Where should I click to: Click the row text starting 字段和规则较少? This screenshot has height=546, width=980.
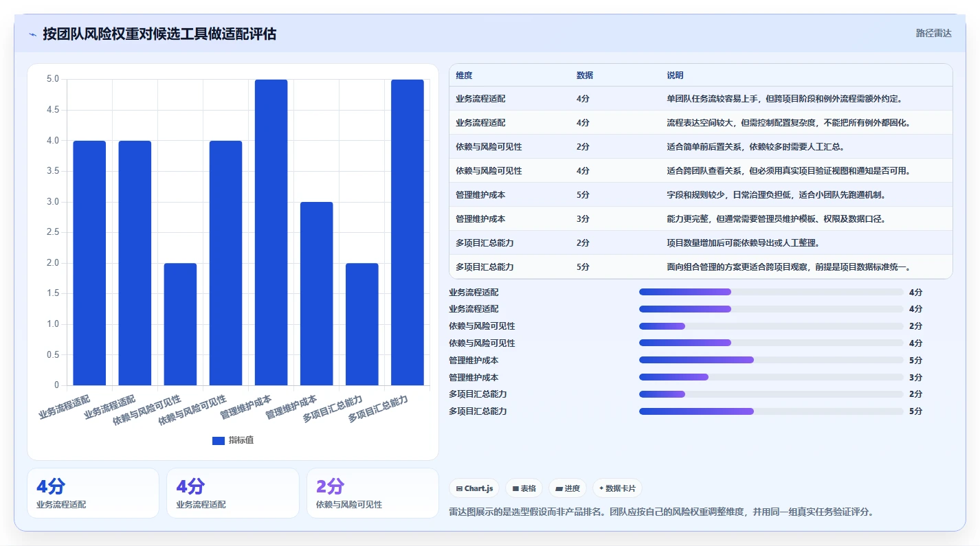click(776, 195)
